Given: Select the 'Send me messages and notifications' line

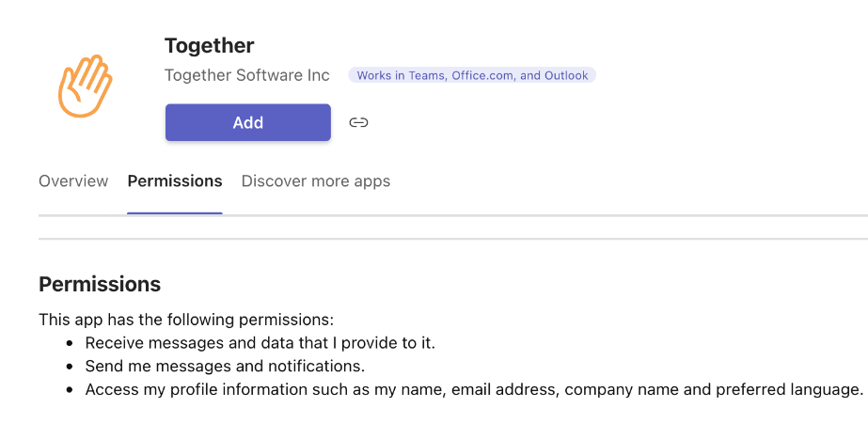Looking at the screenshot, I should click(x=226, y=367).
